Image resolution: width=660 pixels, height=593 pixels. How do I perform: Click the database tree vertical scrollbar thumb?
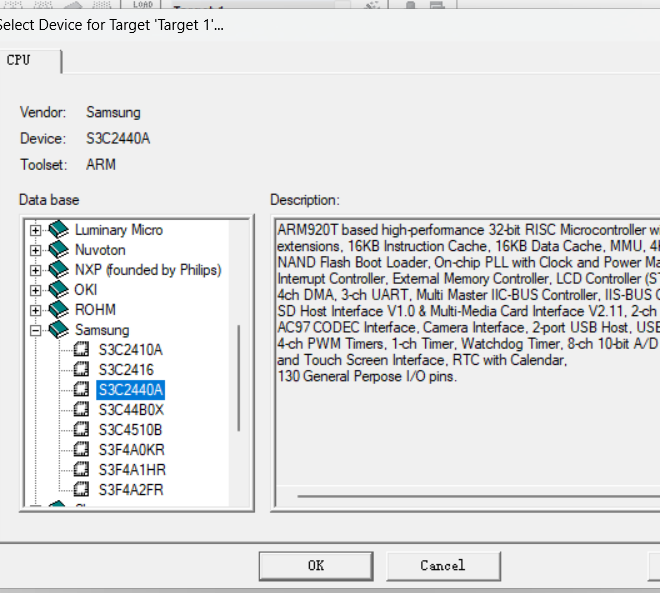[239, 378]
